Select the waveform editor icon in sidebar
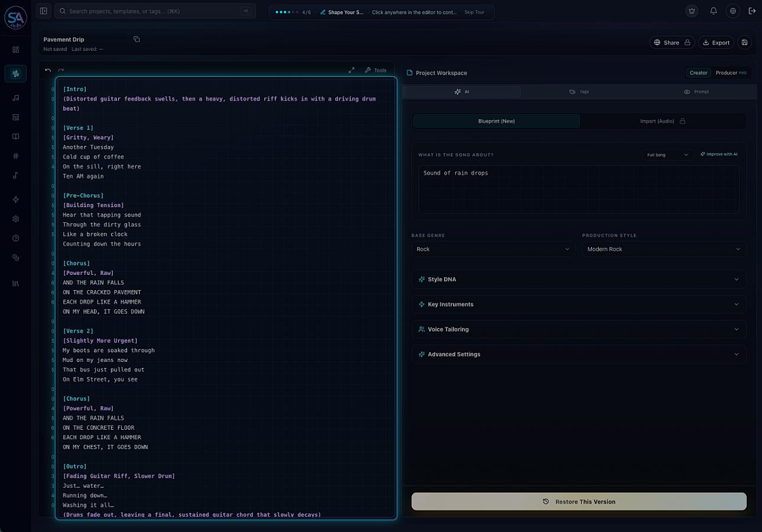The width and height of the screenshot is (762, 532). (x=15, y=73)
